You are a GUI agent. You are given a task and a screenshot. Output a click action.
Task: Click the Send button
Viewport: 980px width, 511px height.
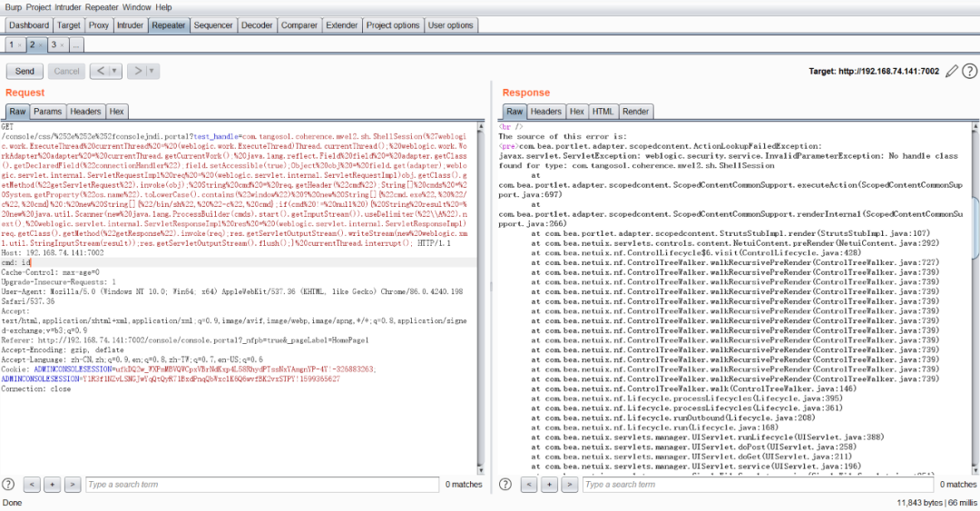(x=25, y=72)
